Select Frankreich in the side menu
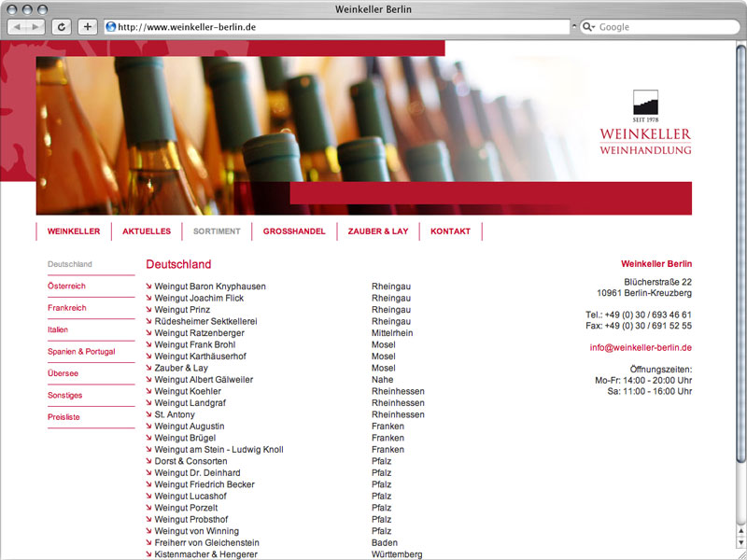 (67, 308)
